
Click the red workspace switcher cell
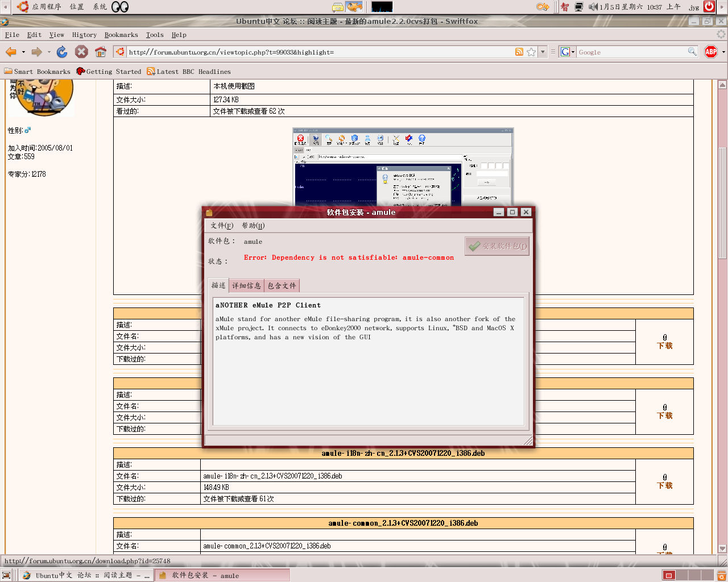click(x=668, y=575)
